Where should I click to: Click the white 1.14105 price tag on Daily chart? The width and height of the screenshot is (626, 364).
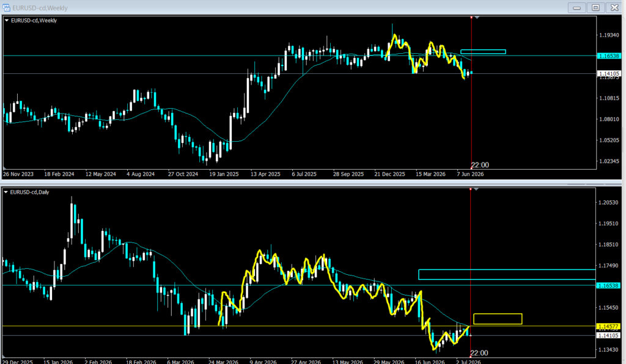608,336
